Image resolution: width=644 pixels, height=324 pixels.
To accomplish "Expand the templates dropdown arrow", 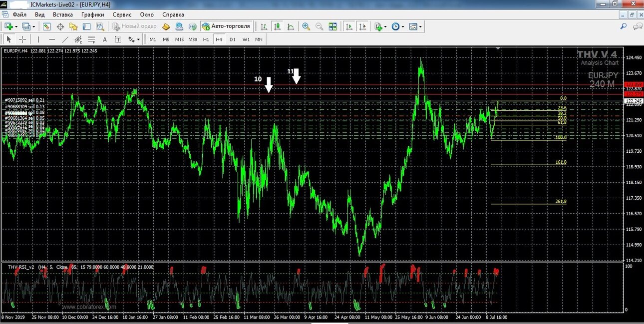I will (420, 26).
